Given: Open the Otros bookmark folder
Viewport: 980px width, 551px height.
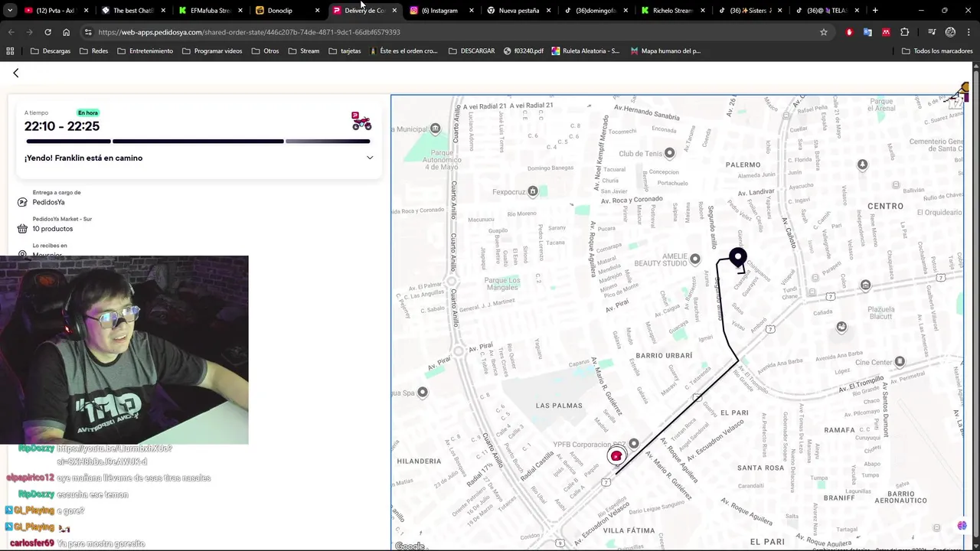Looking at the screenshot, I should [265, 51].
